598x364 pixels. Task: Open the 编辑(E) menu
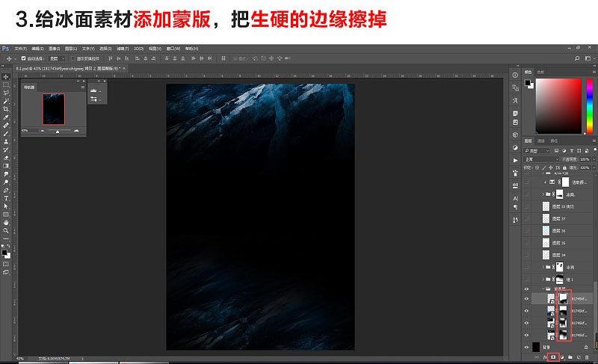37,49
